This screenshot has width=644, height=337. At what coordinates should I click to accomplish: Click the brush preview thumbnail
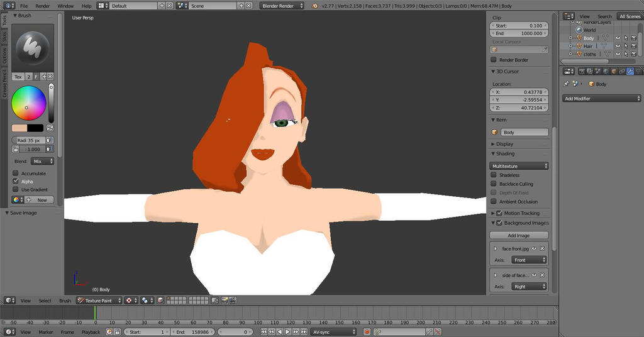(33, 48)
